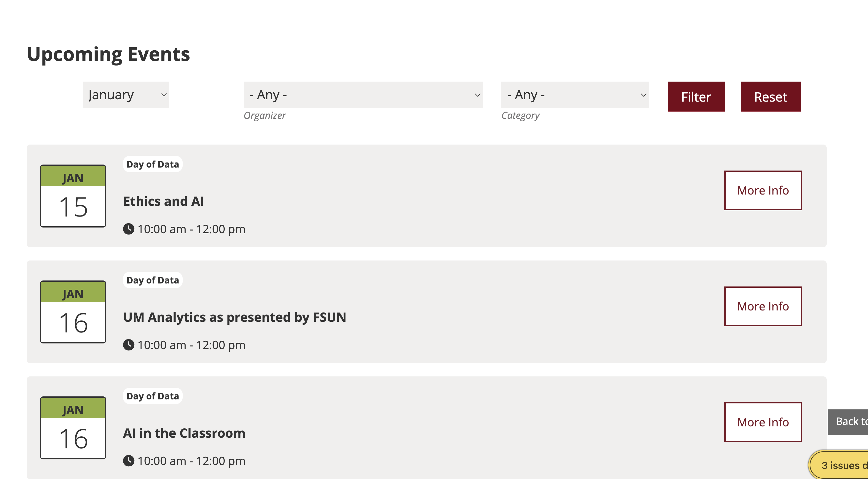Open the UM Analytics as presented by FSUN title

[x=235, y=317]
